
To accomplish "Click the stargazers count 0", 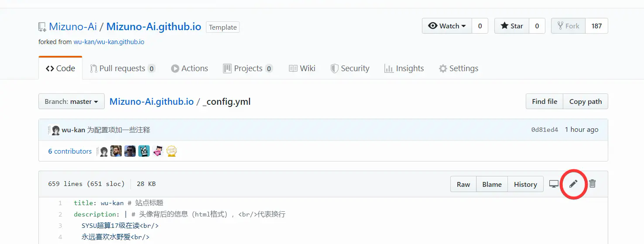I will click(x=537, y=26).
